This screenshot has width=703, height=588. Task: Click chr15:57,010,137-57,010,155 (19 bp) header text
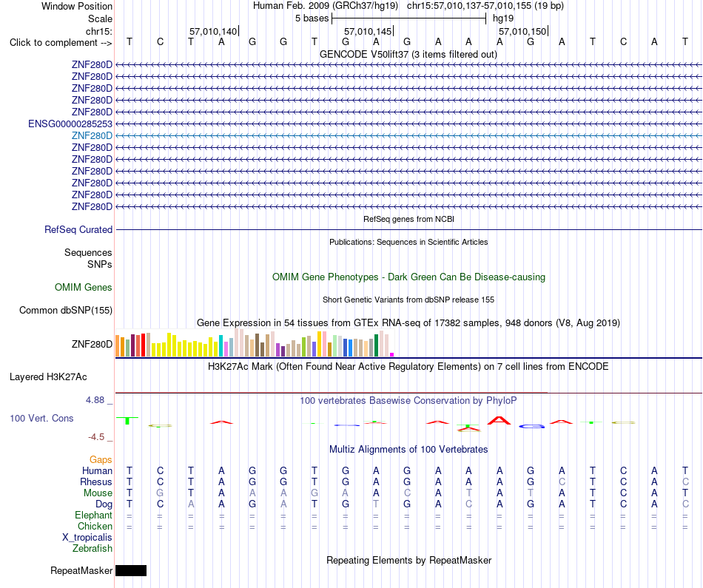[485, 6]
